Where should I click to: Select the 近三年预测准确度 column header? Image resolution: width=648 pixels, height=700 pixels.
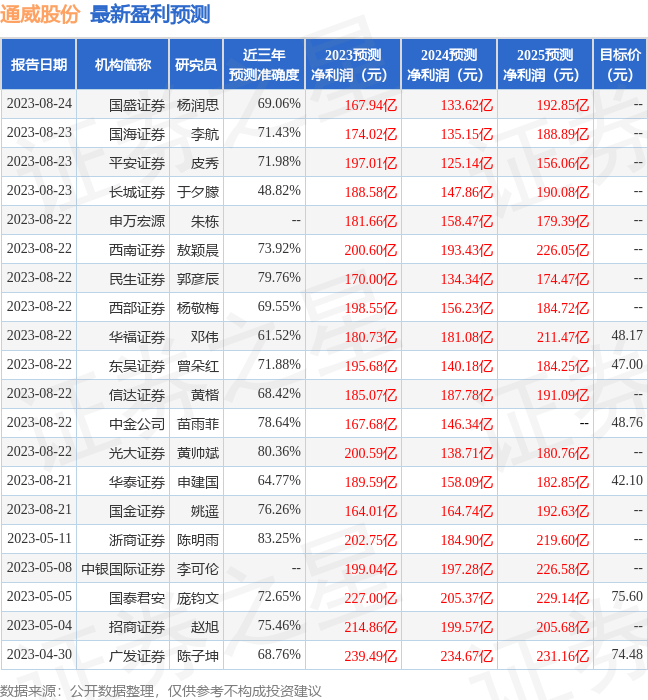click(264, 65)
